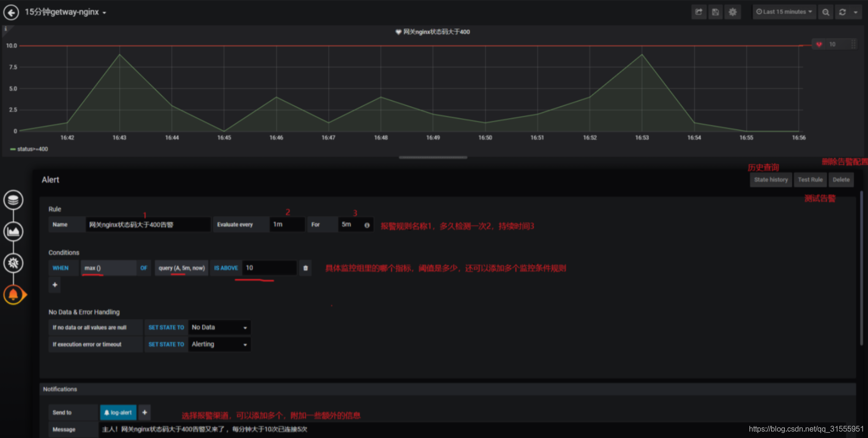Click the log-alert notification channel
The width and height of the screenshot is (868, 438).
pyautogui.click(x=118, y=412)
